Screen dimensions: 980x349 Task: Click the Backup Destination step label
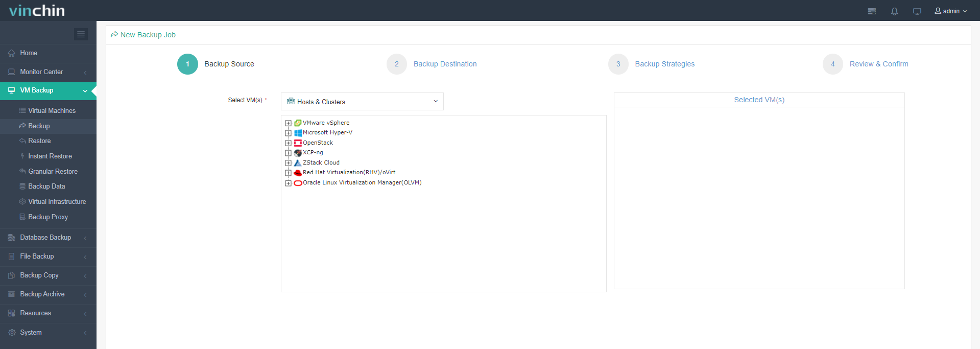(x=445, y=64)
